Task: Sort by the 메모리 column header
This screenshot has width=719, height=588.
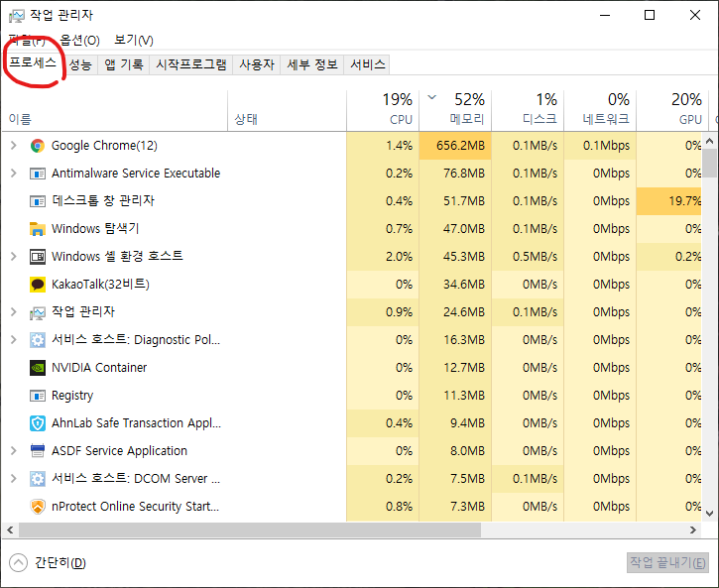Action: tap(455, 111)
